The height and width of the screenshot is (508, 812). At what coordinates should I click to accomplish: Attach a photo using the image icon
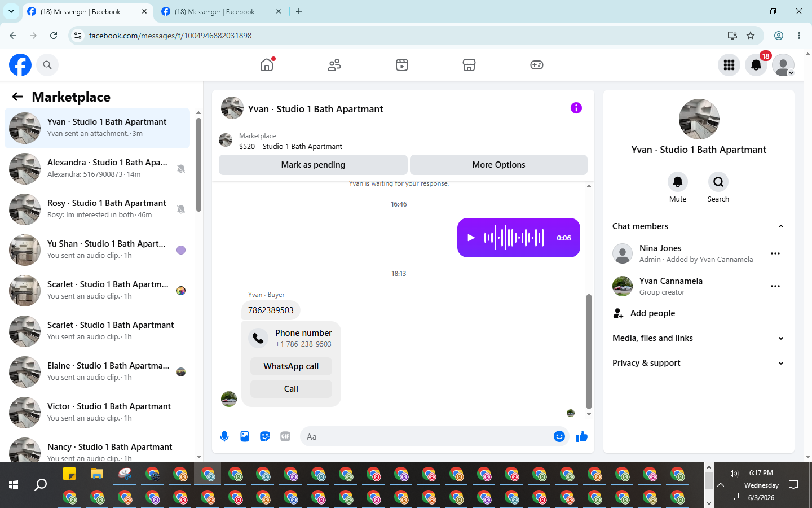[245, 436]
